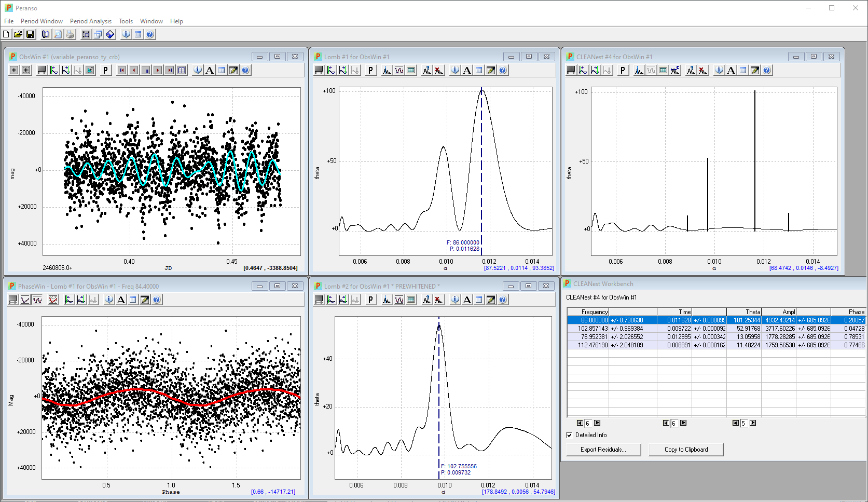
Task: Decrease the Time column precision stepper
Action: [666, 423]
